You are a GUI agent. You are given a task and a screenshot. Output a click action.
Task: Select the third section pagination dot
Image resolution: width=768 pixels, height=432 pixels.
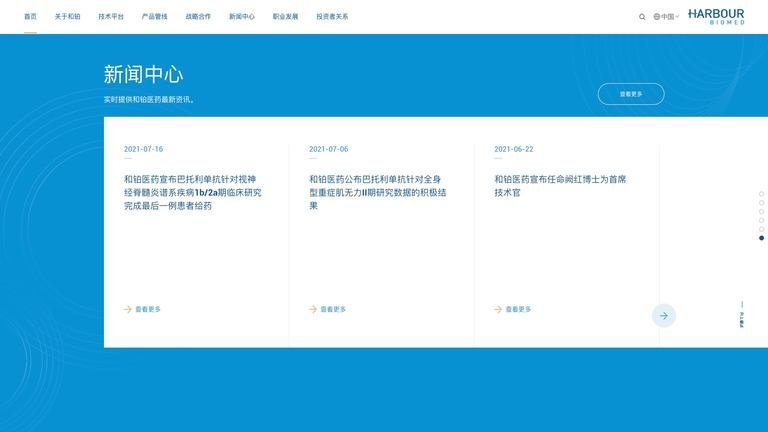(x=761, y=212)
